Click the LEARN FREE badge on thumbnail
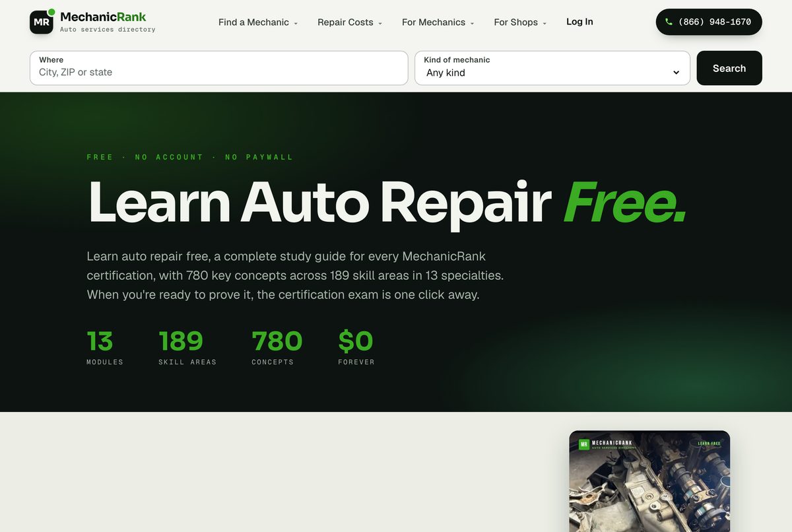The image size is (792, 532). coord(709,444)
